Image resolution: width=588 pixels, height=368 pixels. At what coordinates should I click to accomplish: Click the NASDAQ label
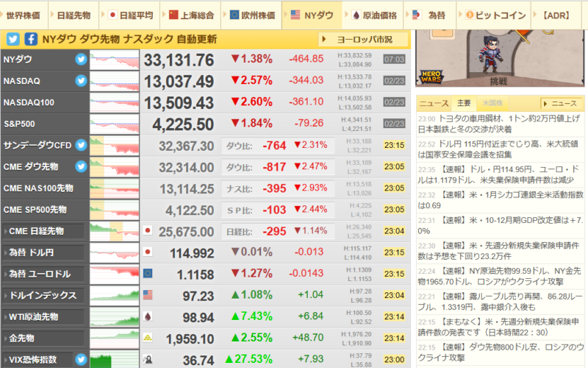click(x=22, y=81)
